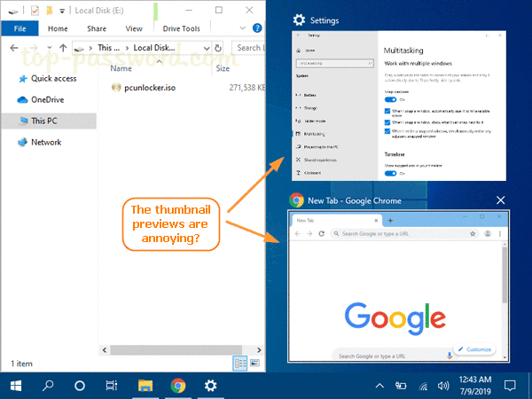Toggle the Timeline suggestions switch
Image resolution: width=532 pixels, height=399 pixels.
pos(390,174)
